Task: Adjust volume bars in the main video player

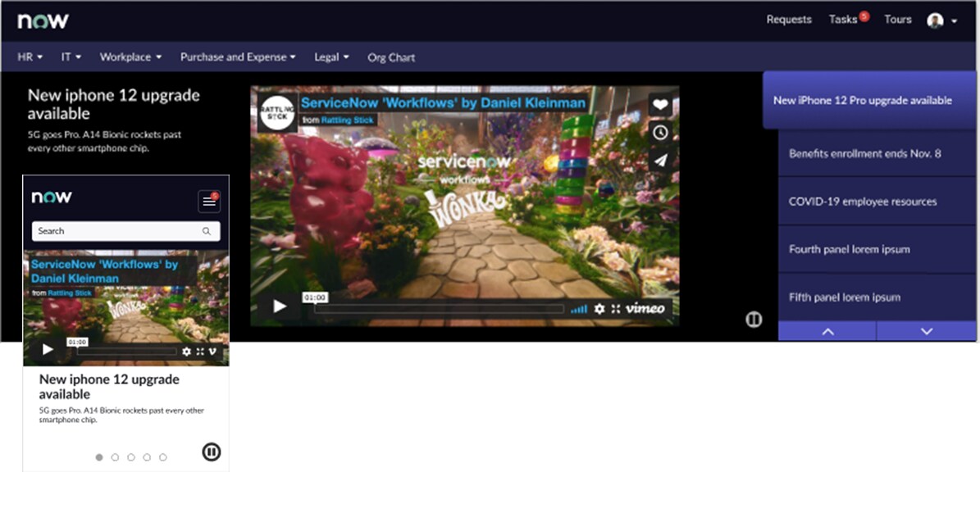Action: point(579,309)
